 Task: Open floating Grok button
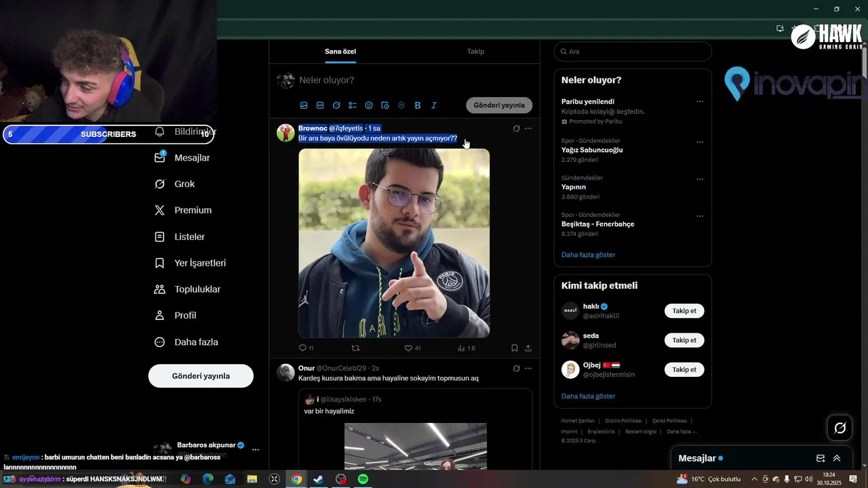[x=840, y=428]
